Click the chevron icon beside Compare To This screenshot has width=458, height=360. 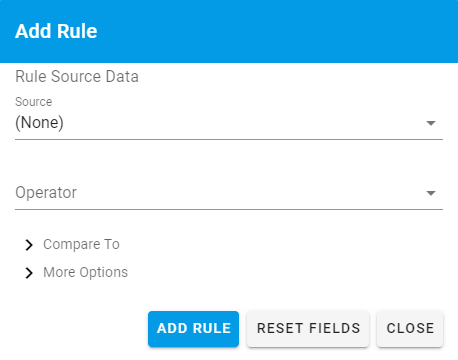coord(29,245)
